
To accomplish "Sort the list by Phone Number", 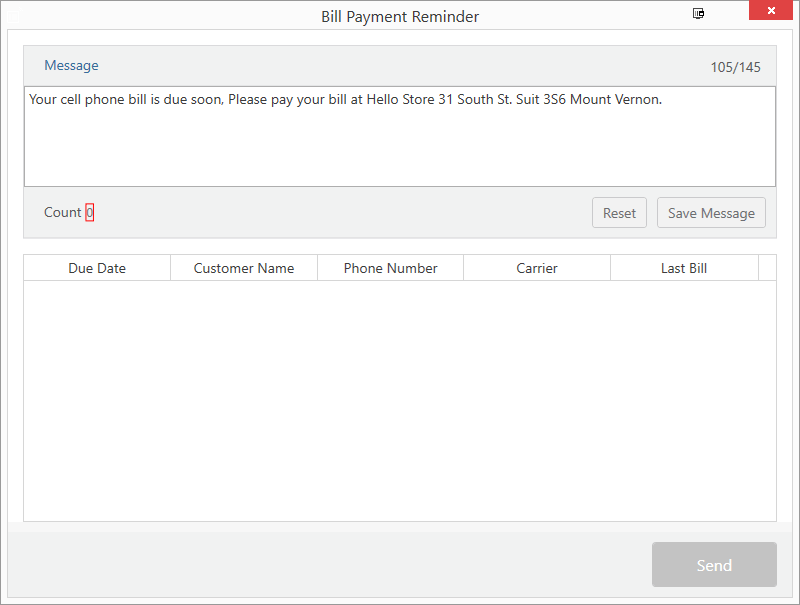I will pyautogui.click(x=390, y=268).
